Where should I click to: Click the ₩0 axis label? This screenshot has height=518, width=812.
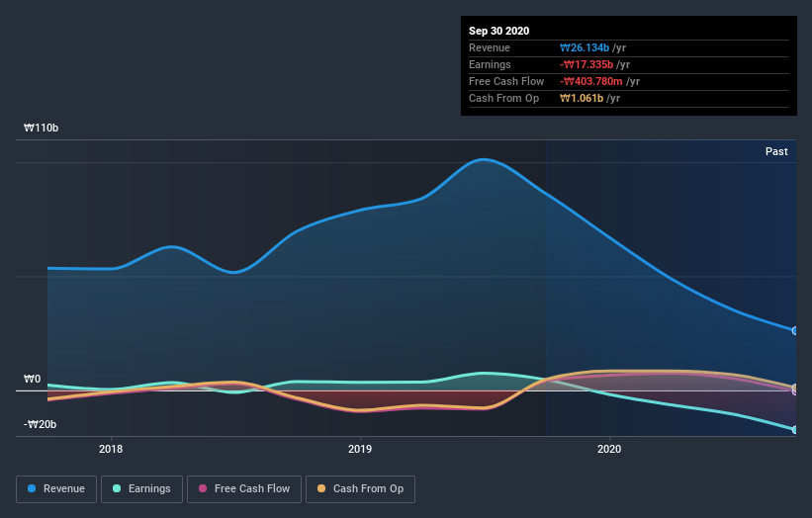[32, 380]
